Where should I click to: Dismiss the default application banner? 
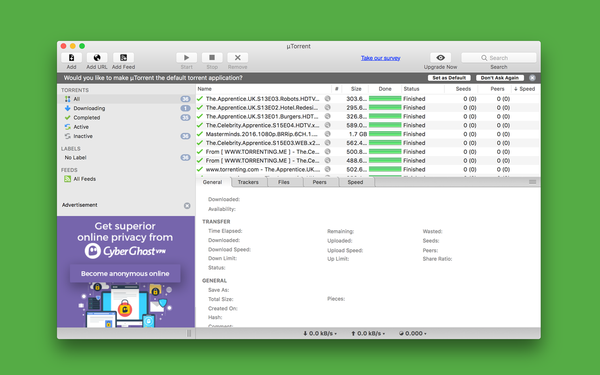pos(532,78)
